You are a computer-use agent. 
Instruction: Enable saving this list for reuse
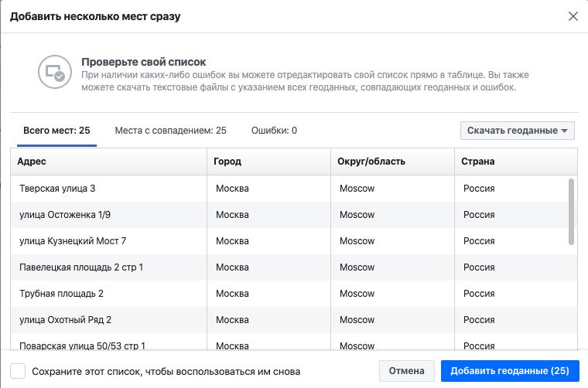pos(18,371)
